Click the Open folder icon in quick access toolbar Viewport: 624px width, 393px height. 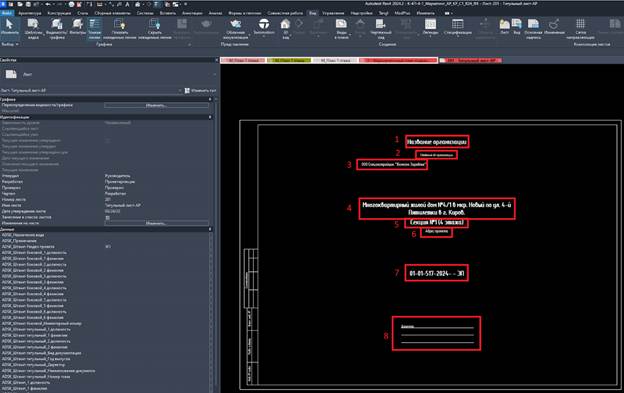coord(20,4)
